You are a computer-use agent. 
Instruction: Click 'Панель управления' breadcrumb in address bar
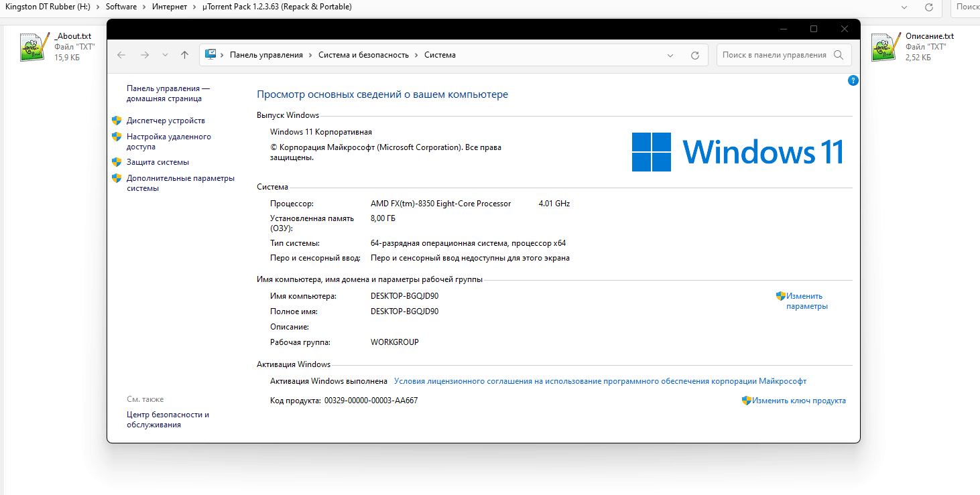(x=266, y=55)
